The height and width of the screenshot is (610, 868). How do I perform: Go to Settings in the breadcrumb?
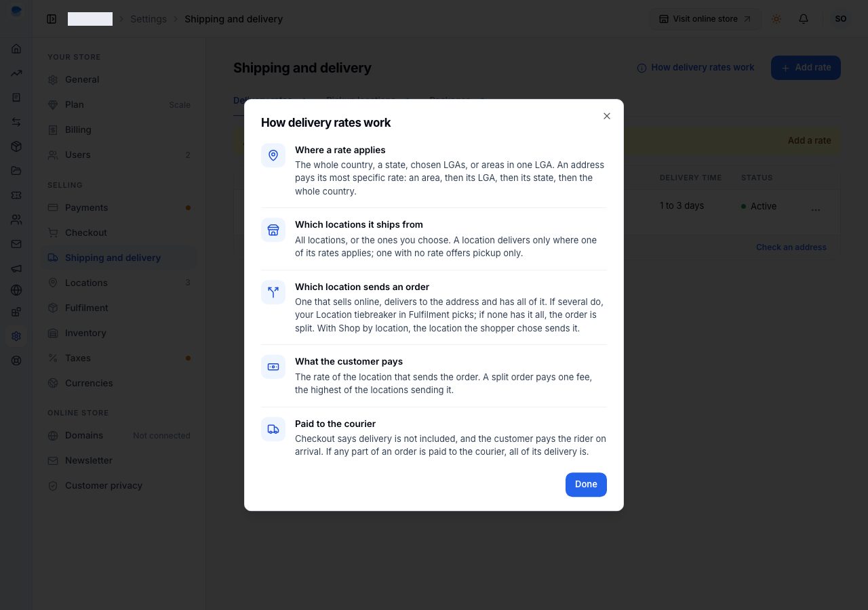(149, 19)
